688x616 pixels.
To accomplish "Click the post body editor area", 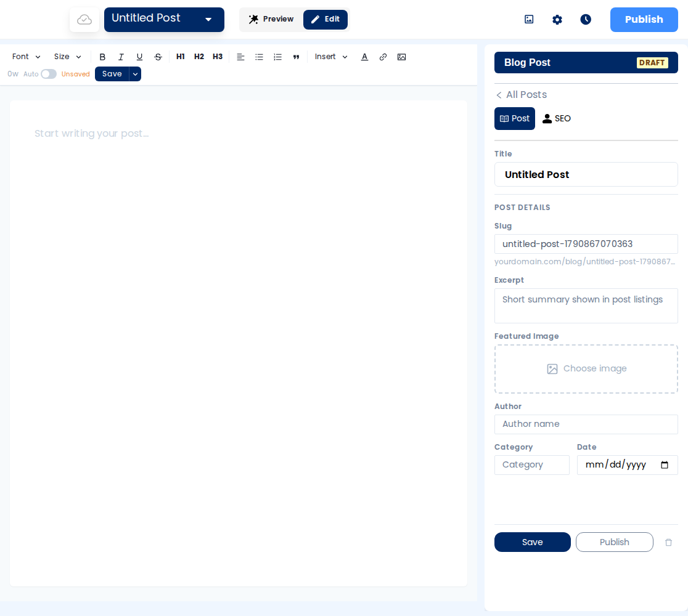I will point(238,343).
